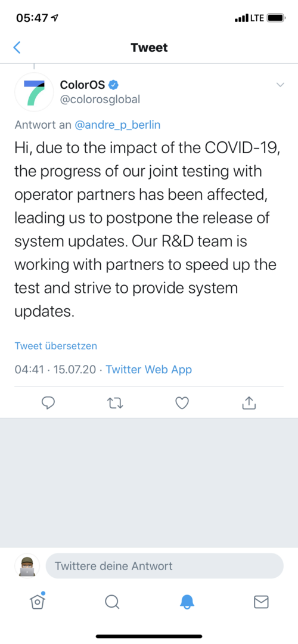
Task: Tap the blue verified badge
Action: [x=114, y=85]
